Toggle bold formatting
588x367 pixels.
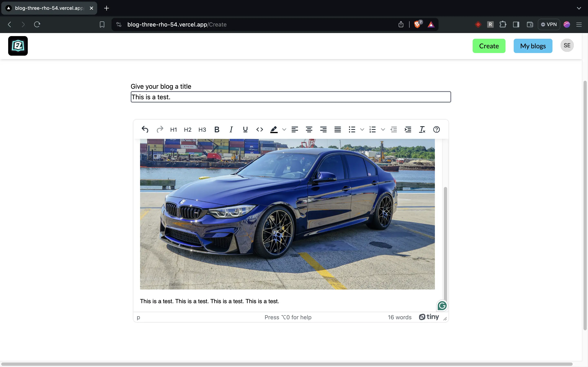[217, 130]
